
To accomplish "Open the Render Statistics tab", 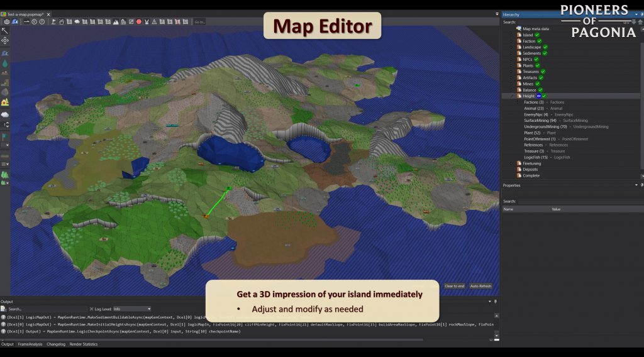I will tap(83, 344).
